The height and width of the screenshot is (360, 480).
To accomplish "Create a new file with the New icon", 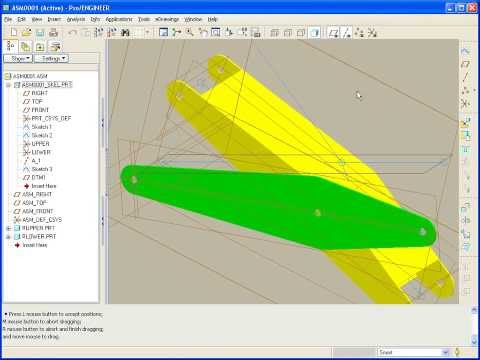I will [x=14, y=32].
